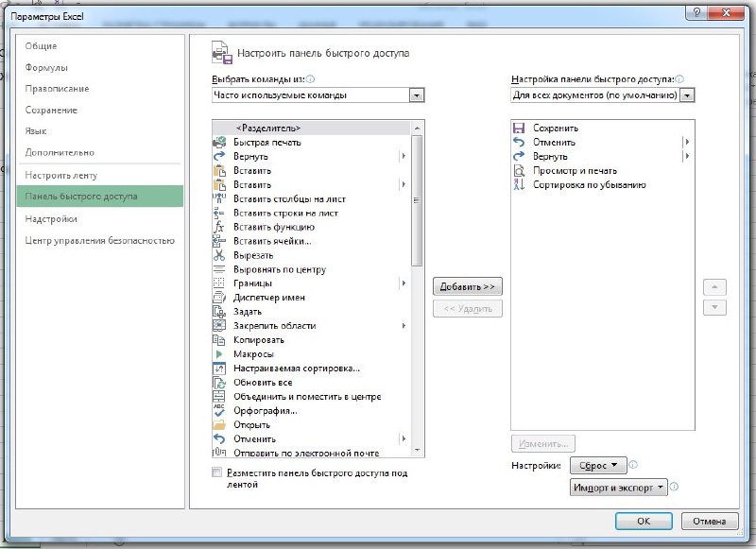The width and height of the screenshot is (756, 549).
Task: Open the Сброс dropdown button
Action: (598, 465)
